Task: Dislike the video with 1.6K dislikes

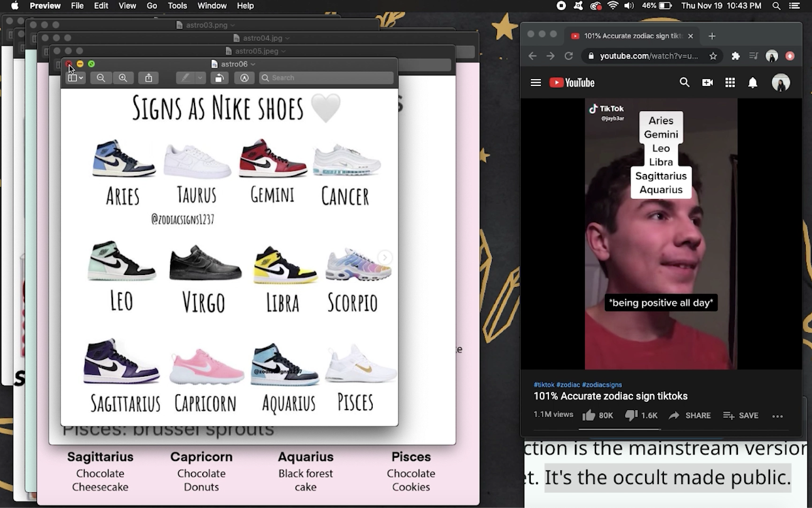Action: point(641,416)
